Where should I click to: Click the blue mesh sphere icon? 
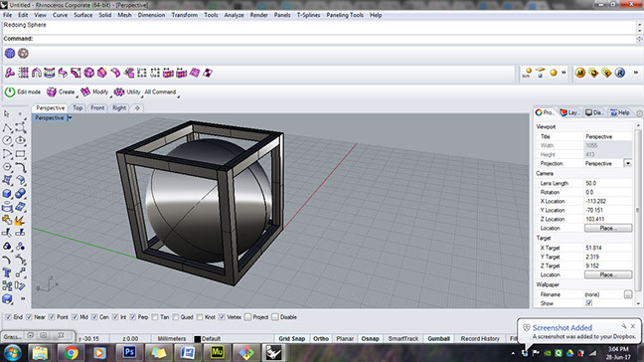[x=10, y=53]
